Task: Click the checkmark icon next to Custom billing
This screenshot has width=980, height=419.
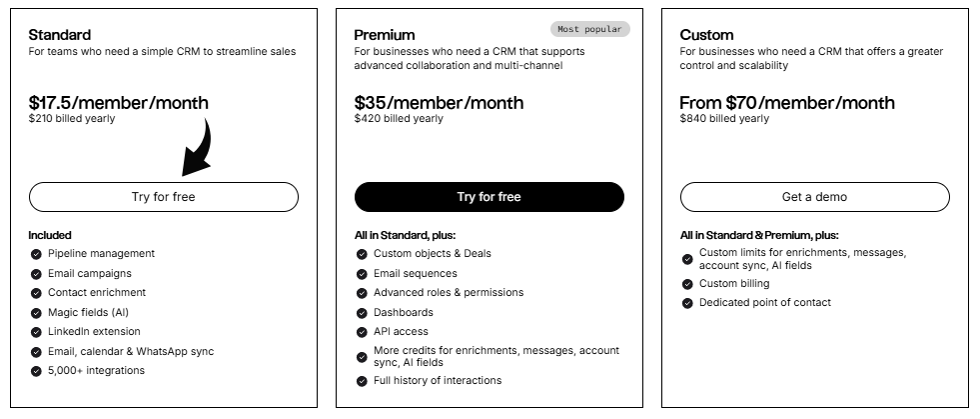Action: [x=687, y=284]
